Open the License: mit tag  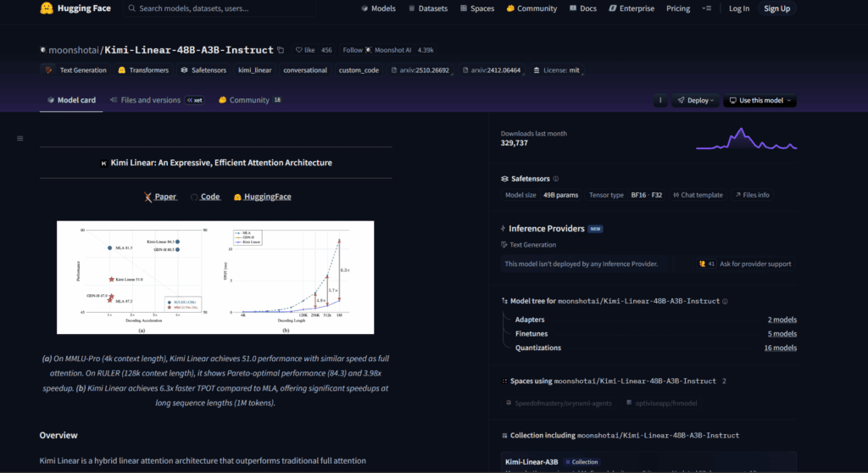click(x=556, y=70)
